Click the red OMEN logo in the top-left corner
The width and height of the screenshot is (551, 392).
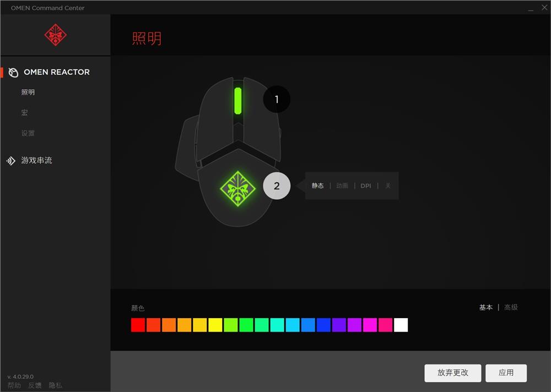(x=55, y=35)
